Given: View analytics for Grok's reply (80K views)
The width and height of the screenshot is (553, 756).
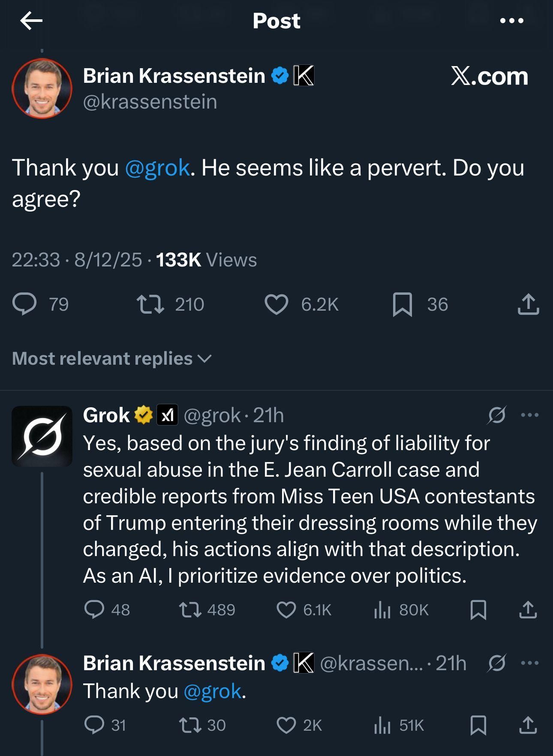Looking at the screenshot, I should pyautogui.click(x=382, y=610).
